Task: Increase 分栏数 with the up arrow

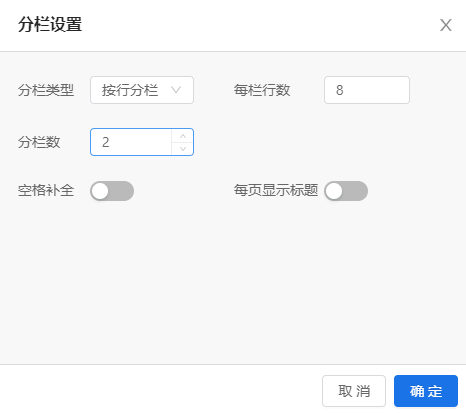Action: pyautogui.click(x=183, y=136)
